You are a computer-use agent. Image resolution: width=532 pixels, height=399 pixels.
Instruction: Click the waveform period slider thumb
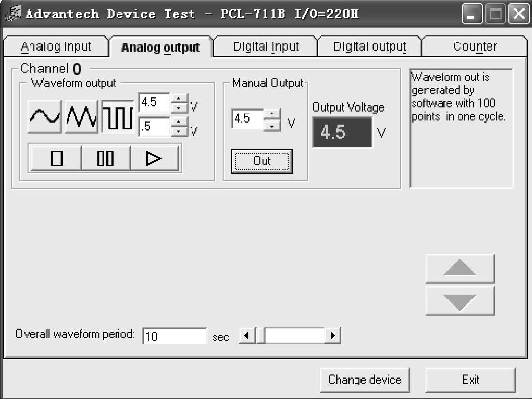tap(261, 336)
